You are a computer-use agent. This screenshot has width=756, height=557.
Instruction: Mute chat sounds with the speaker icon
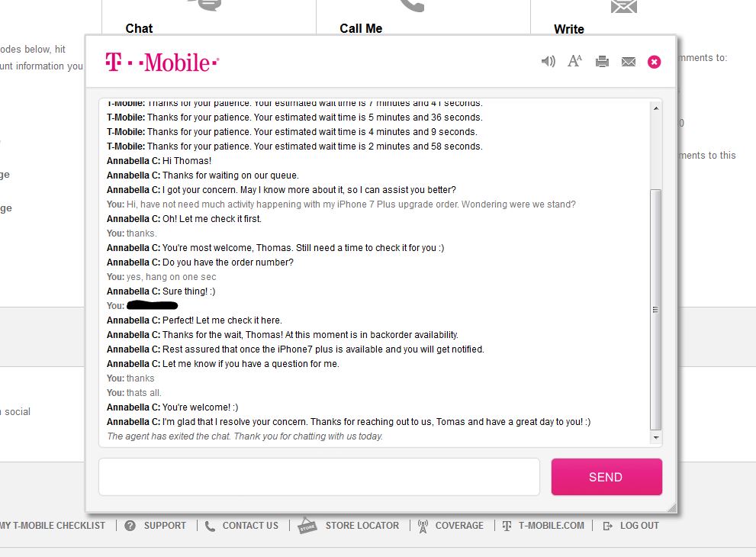[x=549, y=61]
